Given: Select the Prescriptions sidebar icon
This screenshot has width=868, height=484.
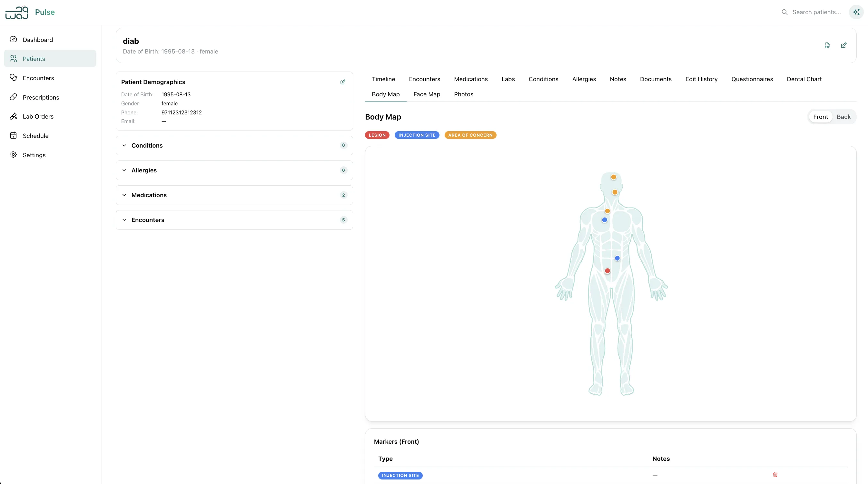Looking at the screenshot, I should coord(14,97).
